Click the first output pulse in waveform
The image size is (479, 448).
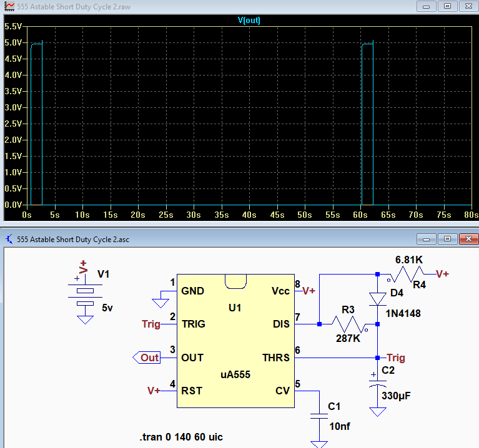(36, 122)
